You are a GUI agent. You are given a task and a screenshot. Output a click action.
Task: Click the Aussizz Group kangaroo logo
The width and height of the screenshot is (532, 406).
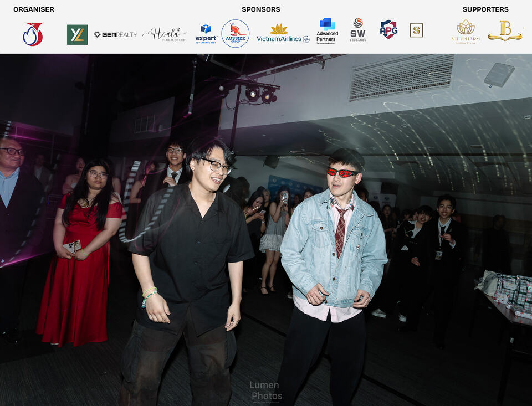236,34
